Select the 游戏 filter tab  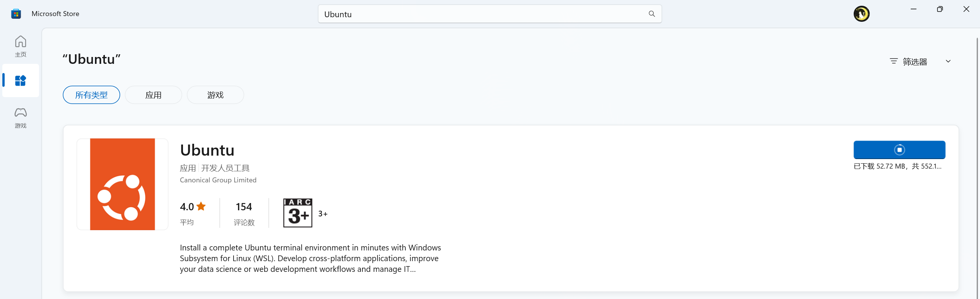pyautogui.click(x=216, y=95)
